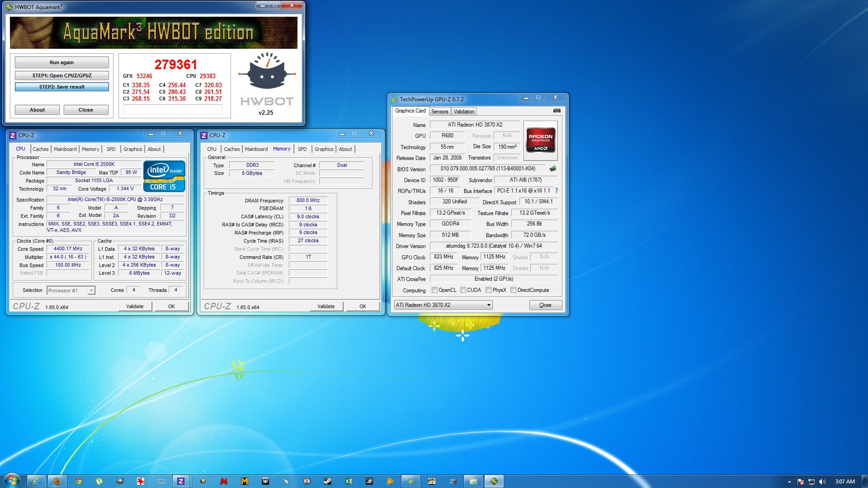Click the yellow M taskbar icon
The height and width of the screenshot is (488, 868).
(245, 481)
